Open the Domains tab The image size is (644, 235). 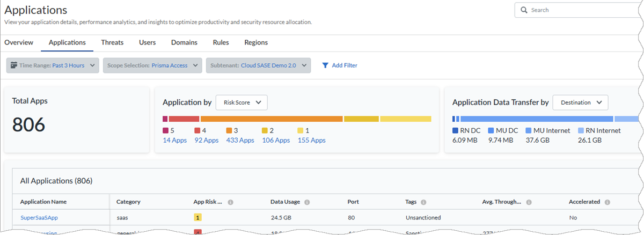click(184, 42)
